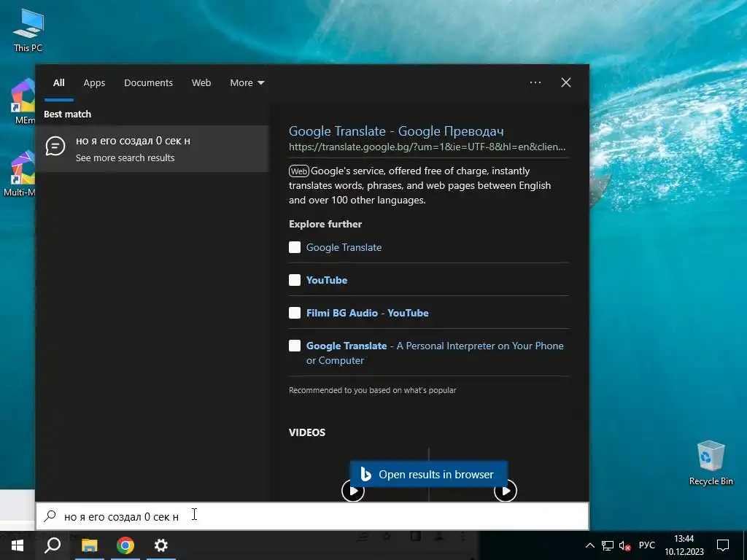The height and width of the screenshot is (560, 747).
Task: Show hidden system tray icons
Action: point(589,545)
